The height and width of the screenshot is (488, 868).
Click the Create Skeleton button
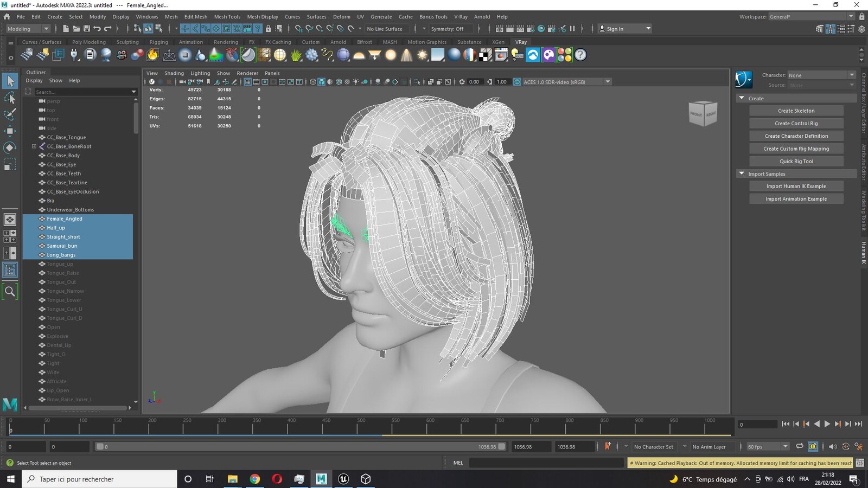pyautogui.click(x=796, y=111)
